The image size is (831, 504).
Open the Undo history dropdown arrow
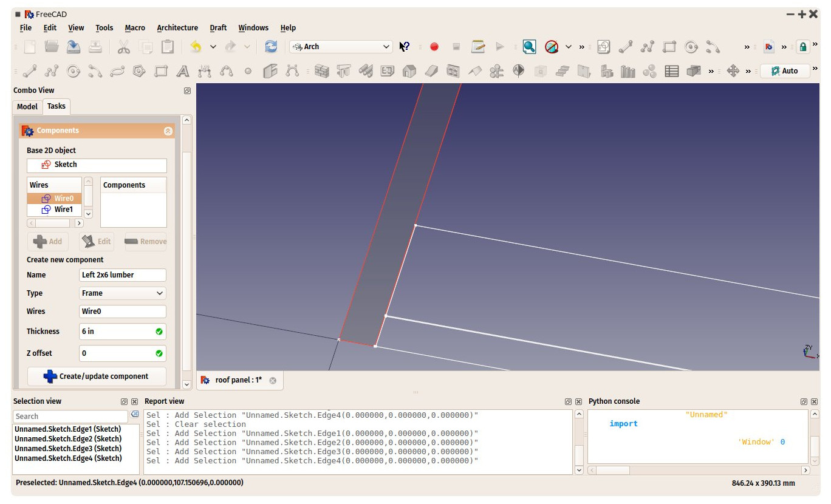tap(213, 47)
